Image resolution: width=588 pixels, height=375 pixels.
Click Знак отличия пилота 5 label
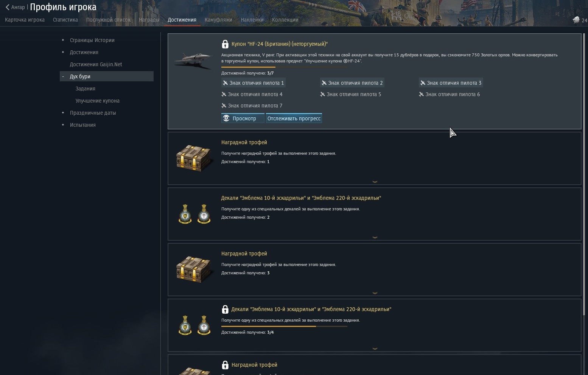pyautogui.click(x=354, y=94)
